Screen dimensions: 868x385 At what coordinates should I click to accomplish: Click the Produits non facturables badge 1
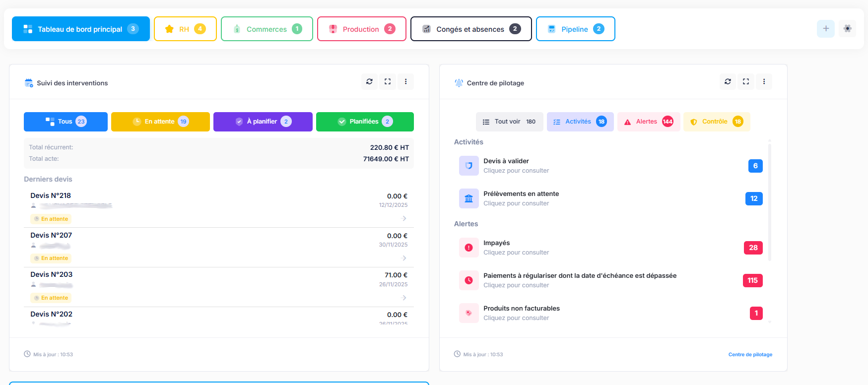pyautogui.click(x=756, y=313)
